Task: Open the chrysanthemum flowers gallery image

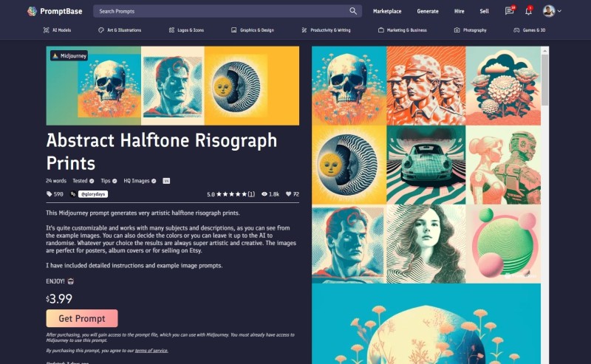Action: [503, 86]
